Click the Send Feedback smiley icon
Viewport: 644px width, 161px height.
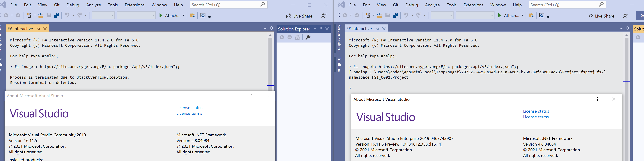tap(324, 15)
